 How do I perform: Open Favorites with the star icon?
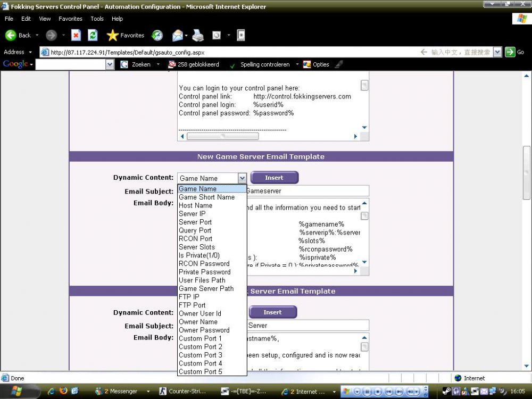[112, 36]
